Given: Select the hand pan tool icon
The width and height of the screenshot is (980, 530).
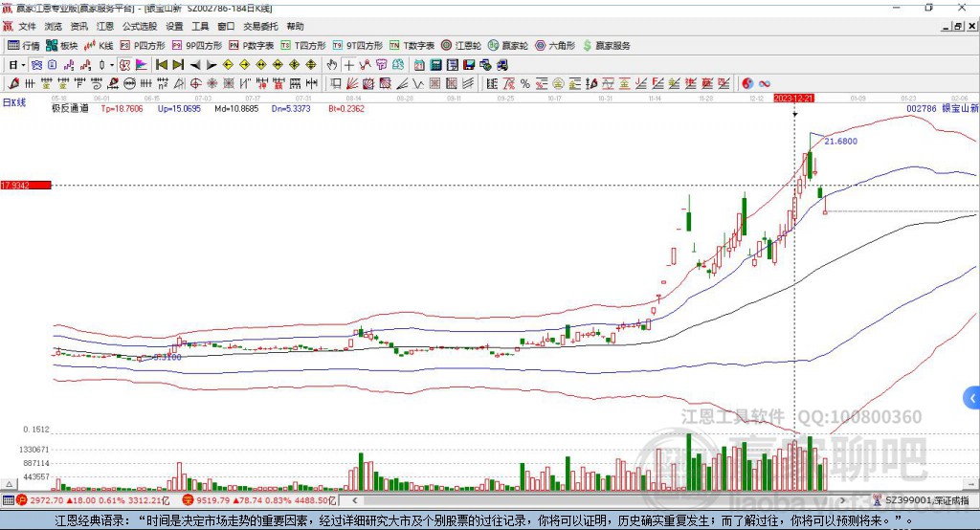Looking at the screenshot, I should [x=332, y=64].
